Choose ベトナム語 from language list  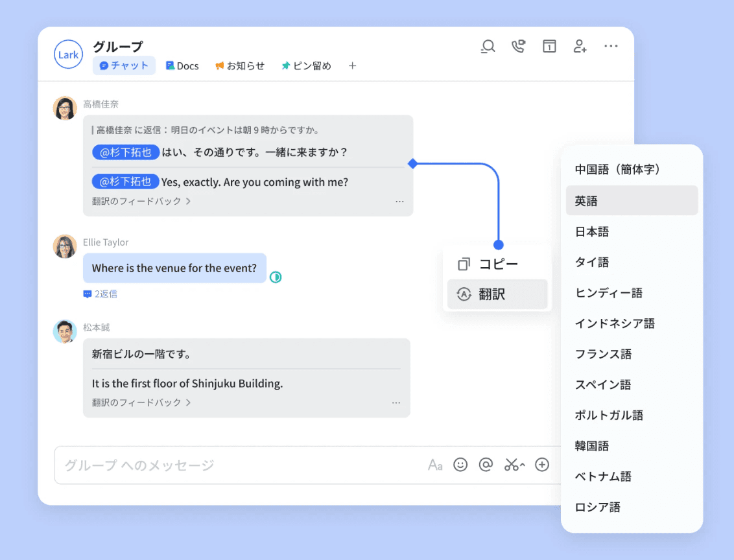(x=632, y=476)
